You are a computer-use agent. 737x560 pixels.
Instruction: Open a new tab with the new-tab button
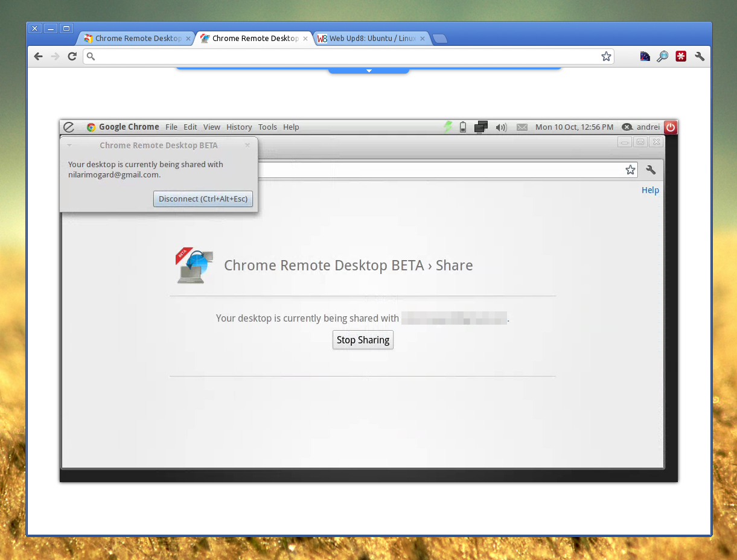440,39
